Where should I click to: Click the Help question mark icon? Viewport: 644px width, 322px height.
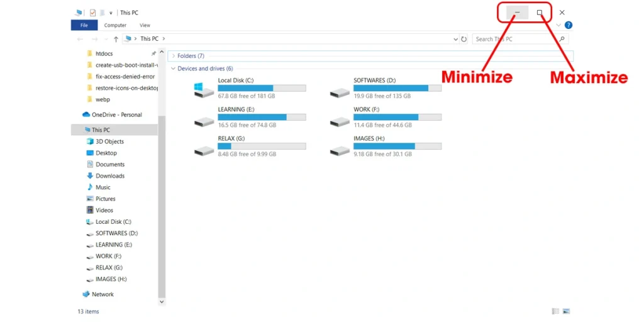(568, 25)
